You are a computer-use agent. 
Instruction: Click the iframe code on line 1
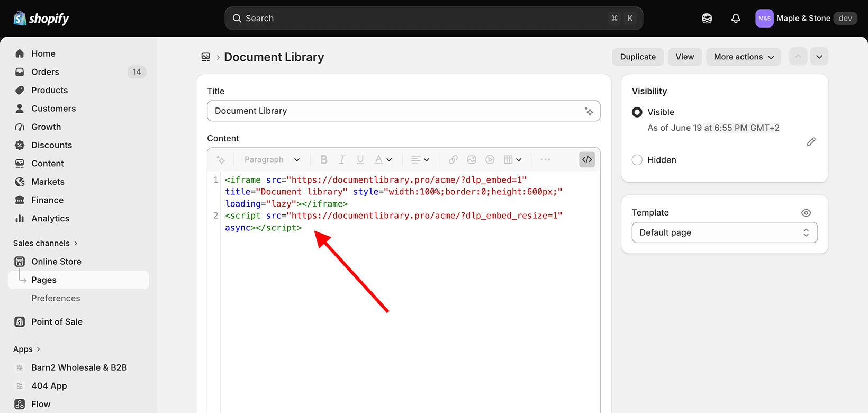393,192
